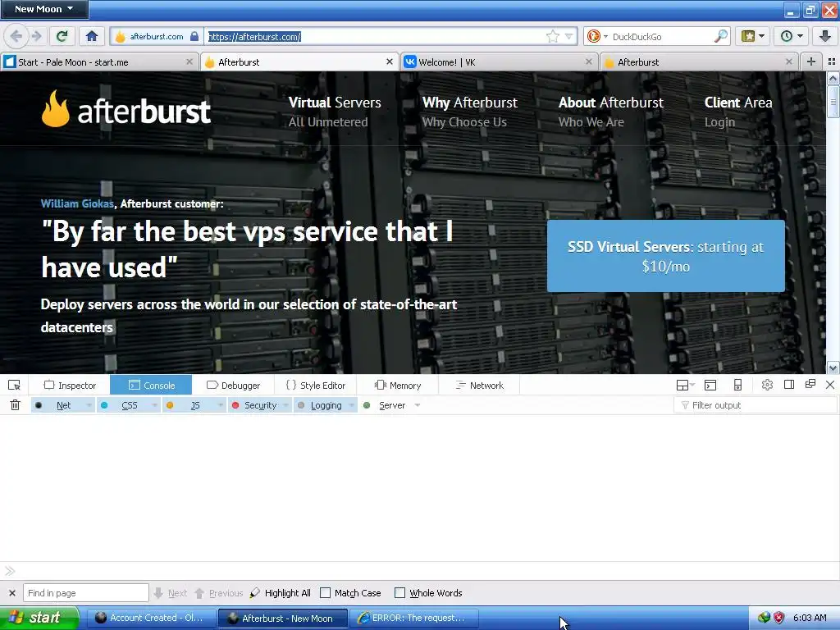This screenshot has width=840, height=630.
Task: Close the VK Welcome tab
Action: (589, 62)
